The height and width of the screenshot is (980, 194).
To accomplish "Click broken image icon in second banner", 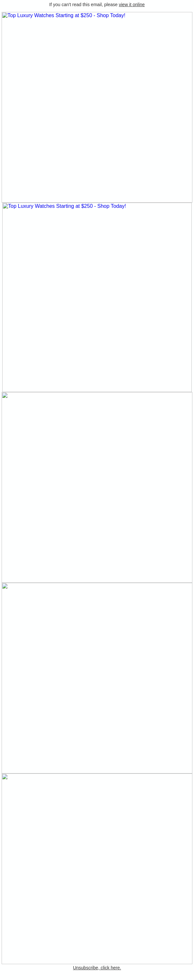I will (x=5, y=206).
